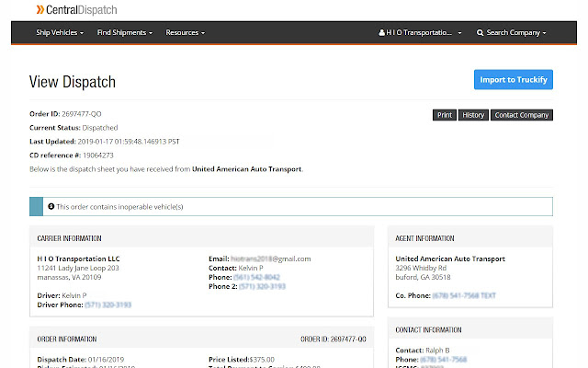The image size is (588, 368).
Task: Click address 11241 Lady Jane Loop 203
Action: click(x=78, y=268)
